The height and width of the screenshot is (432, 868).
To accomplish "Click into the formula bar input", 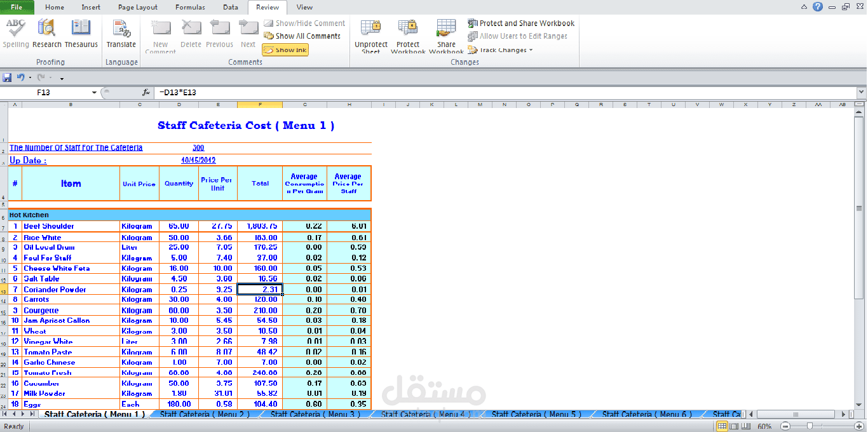I will 502,93.
